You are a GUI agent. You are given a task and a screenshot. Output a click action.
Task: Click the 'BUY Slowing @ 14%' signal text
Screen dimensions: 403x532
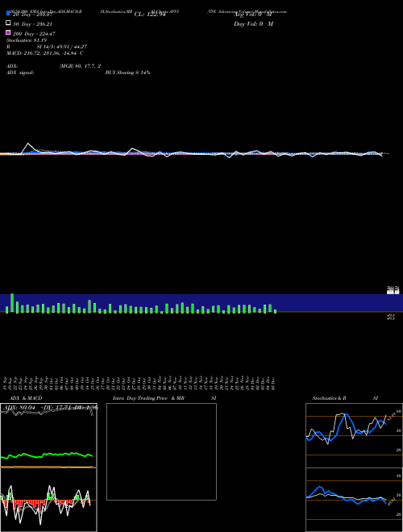pyautogui.click(x=128, y=73)
